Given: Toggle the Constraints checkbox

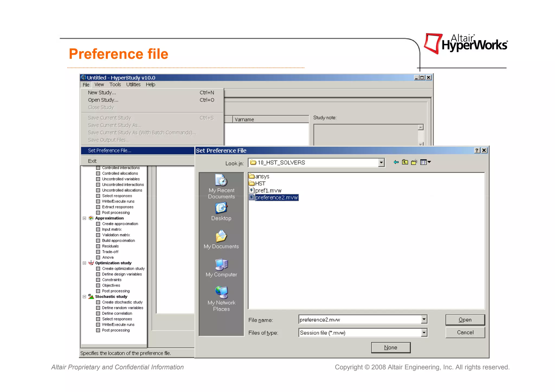Looking at the screenshot, I should click(x=98, y=280).
